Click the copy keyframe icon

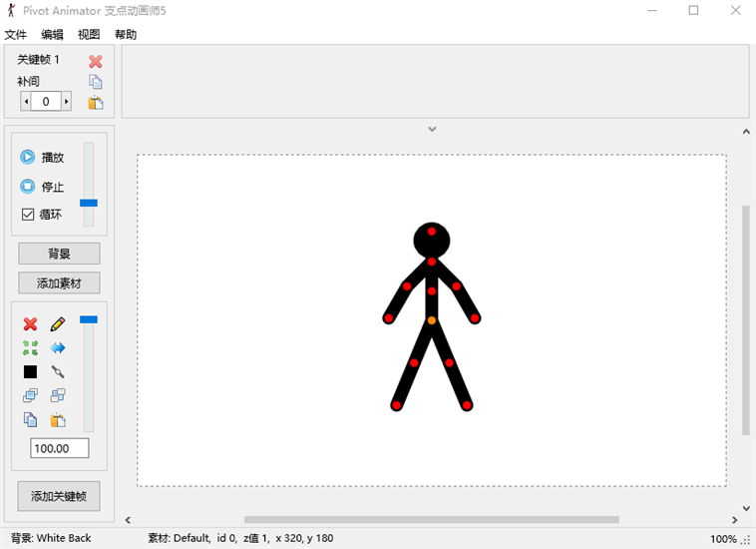[96, 82]
